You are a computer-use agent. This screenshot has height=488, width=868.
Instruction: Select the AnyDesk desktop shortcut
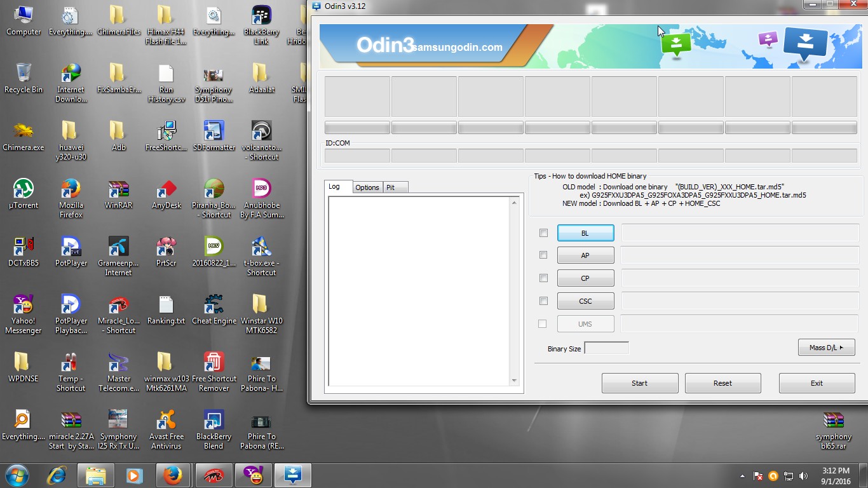166,193
